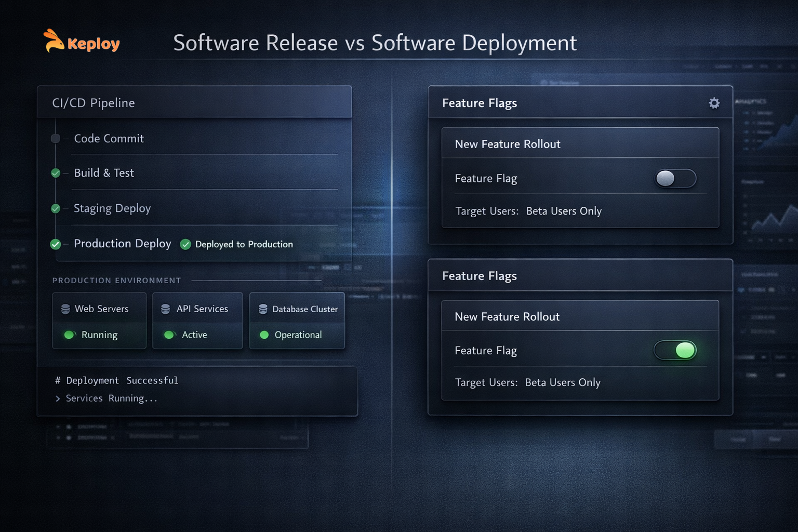Open the lower New Feature Rollout item
This screenshot has width=798, height=532.
pos(508,316)
